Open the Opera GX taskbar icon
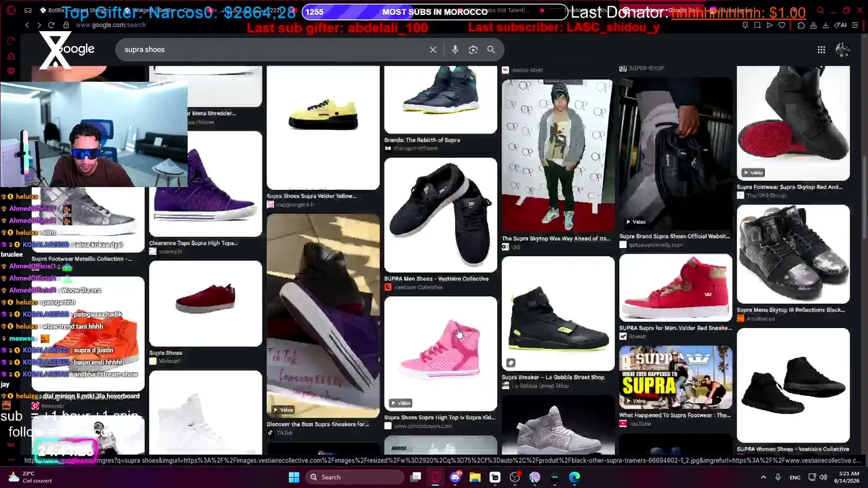The height and width of the screenshot is (488, 868). (x=435, y=477)
